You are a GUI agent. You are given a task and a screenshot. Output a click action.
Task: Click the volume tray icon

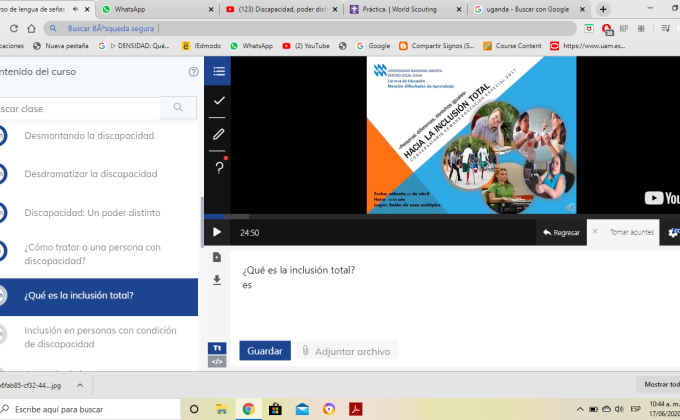click(619, 409)
